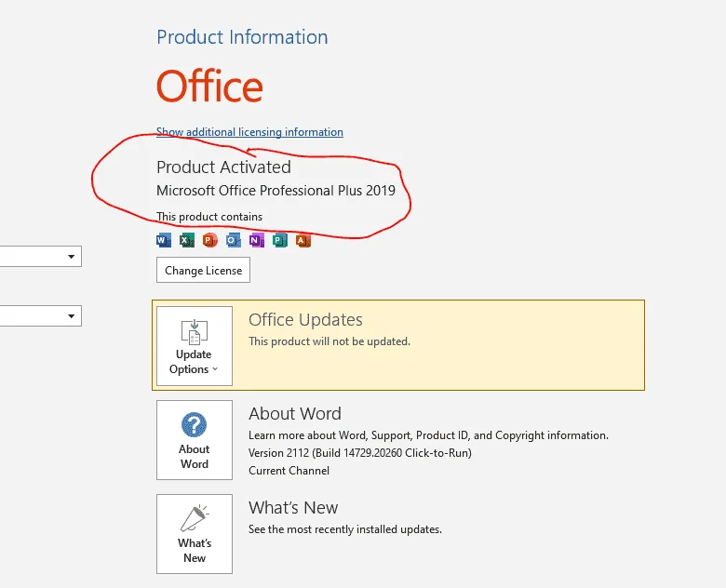Image resolution: width=726 pixels, height=588 pixels.
Task: Open Show additional licensing information link
Action: [x=249, y=132]
